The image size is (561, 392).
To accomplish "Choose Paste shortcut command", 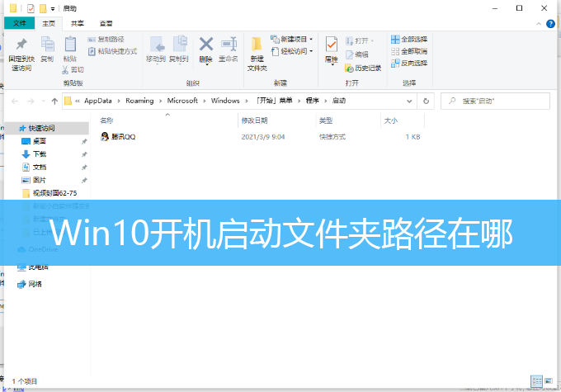I will click(x=113, y=51).
